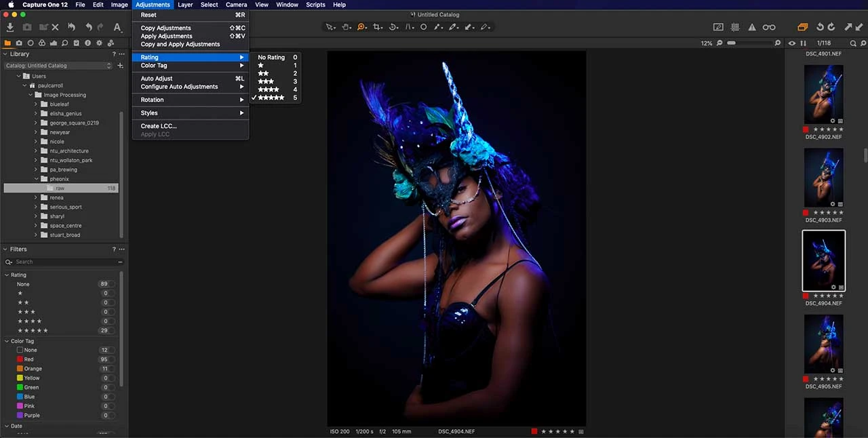Open the Capture tool tab camera icon

coord(19,43)
